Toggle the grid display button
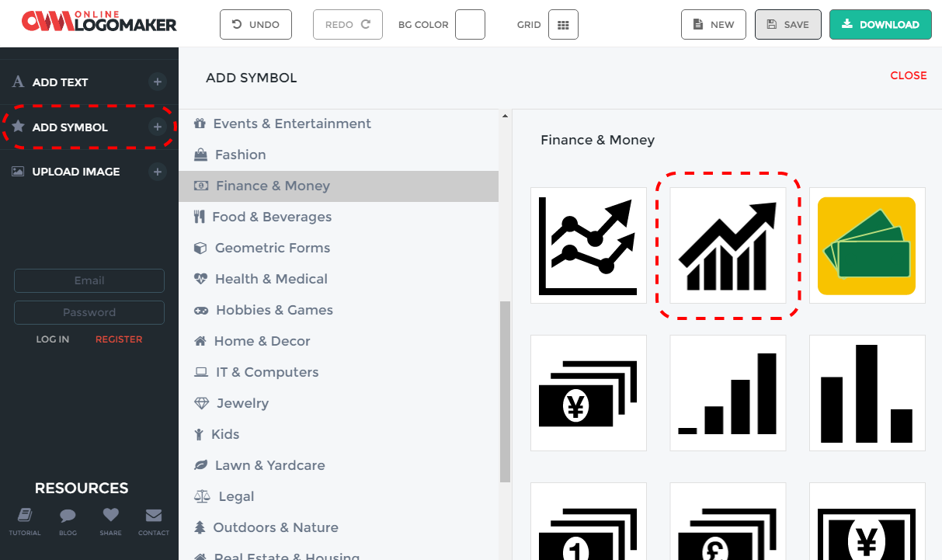Viewport: 942px width, 560px height. click(x=563, y=25)
